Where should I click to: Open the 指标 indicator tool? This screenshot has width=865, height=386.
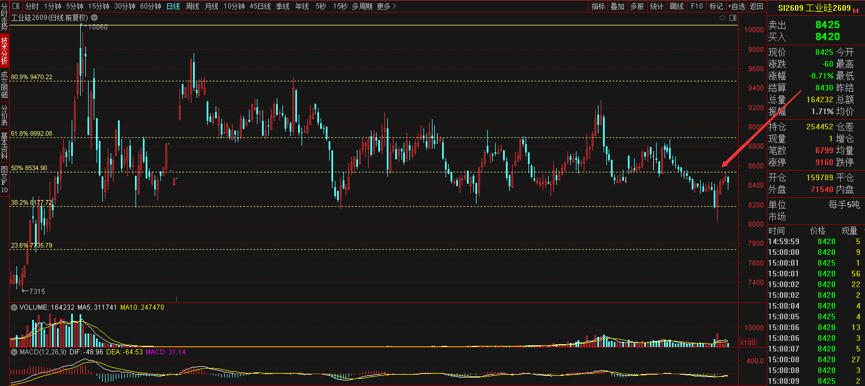(x=598, y=7)
